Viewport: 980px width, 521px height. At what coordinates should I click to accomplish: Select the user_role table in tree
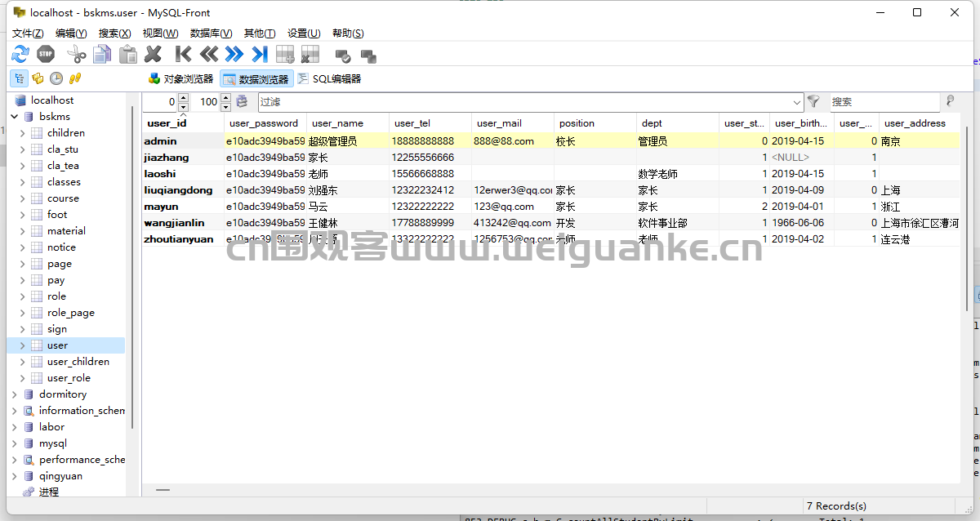[69, 378]
